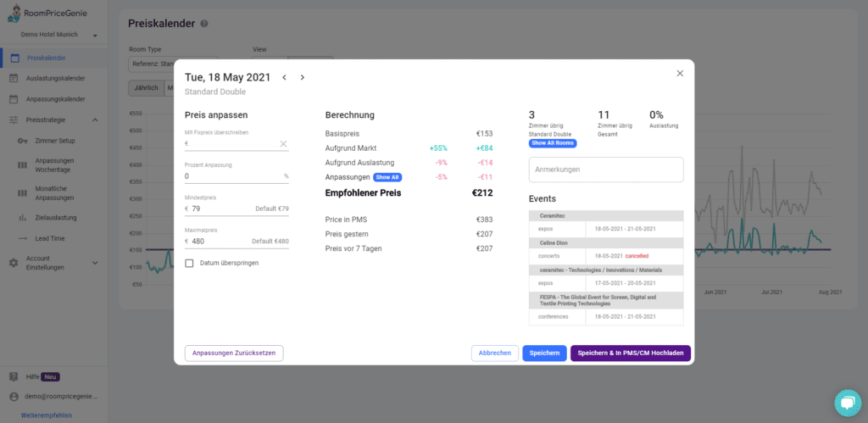Screen dimensions: 868x423
Task: Click Speichern & In PMS/CM Hochladen
Action: point(631,353)
